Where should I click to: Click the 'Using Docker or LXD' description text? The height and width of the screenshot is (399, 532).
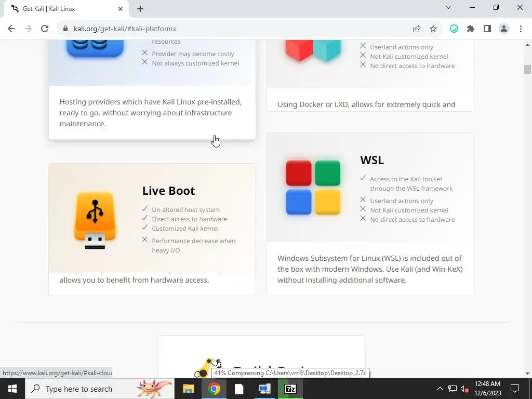click(366, 104)
